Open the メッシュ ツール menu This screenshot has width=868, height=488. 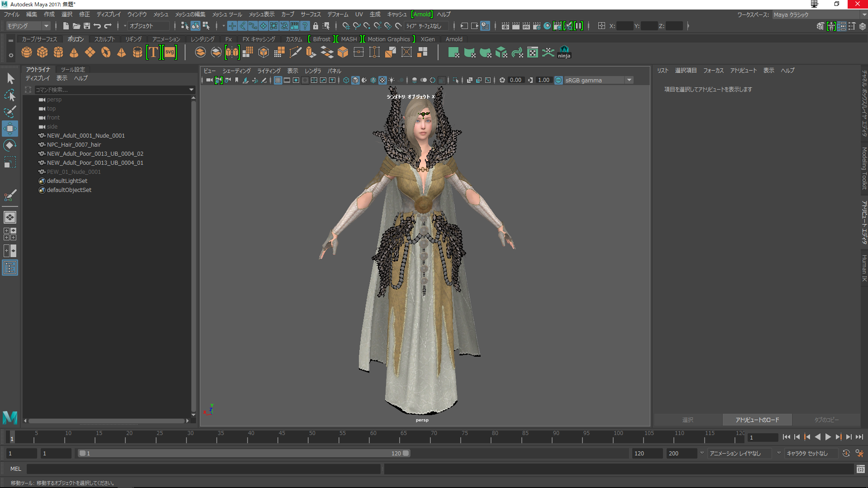[x=227, y=14]
